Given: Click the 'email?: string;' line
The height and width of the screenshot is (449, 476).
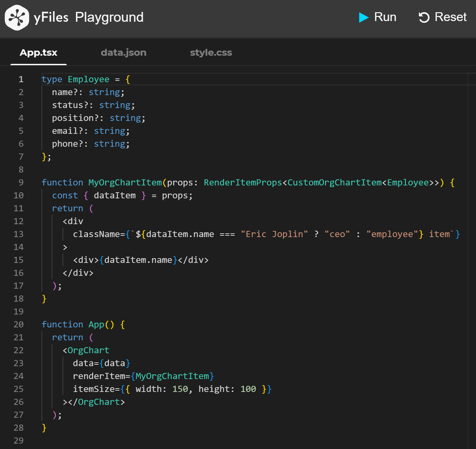Looking at the screenshot, I should 91,131.
